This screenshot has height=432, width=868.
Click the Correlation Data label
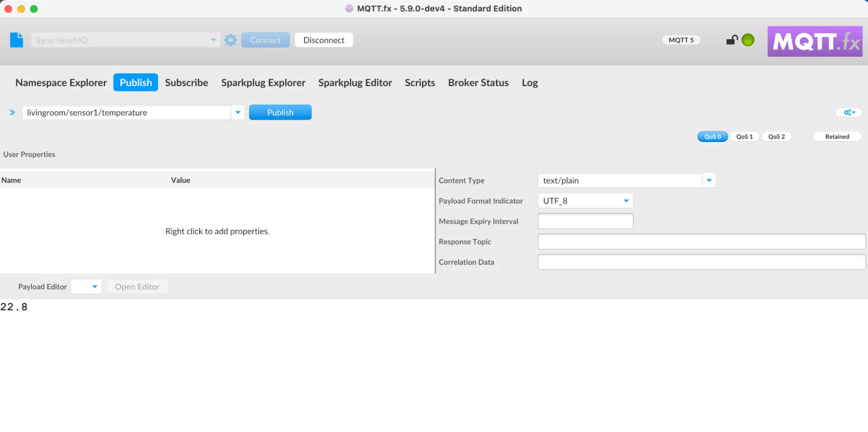pyautogui.click(x=466, y=262)
